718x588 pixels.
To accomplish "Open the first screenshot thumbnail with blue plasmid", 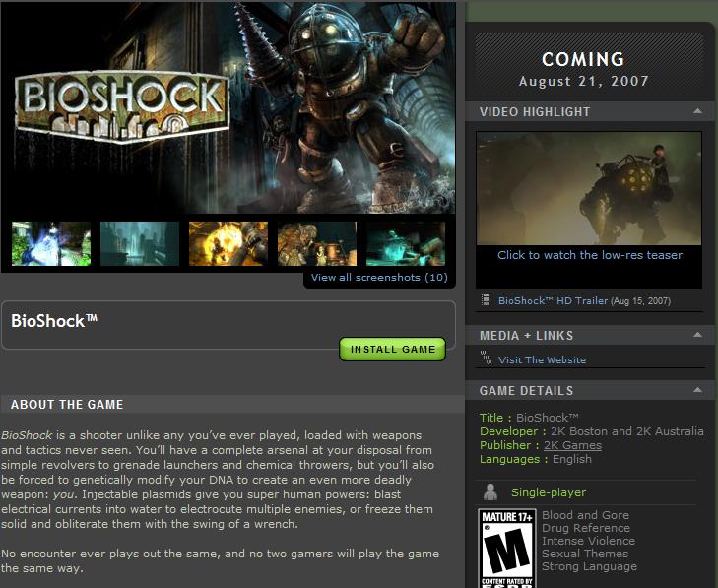I will click(51, 243).
